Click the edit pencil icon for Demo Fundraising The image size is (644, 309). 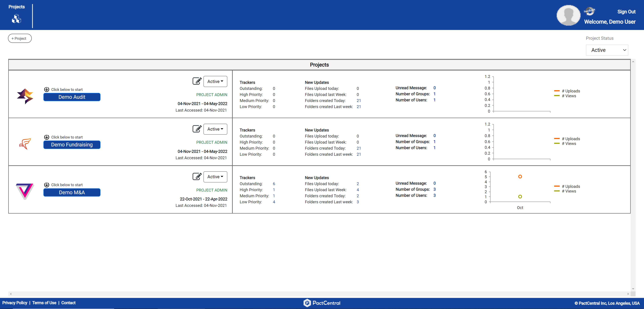pos(197,129)
